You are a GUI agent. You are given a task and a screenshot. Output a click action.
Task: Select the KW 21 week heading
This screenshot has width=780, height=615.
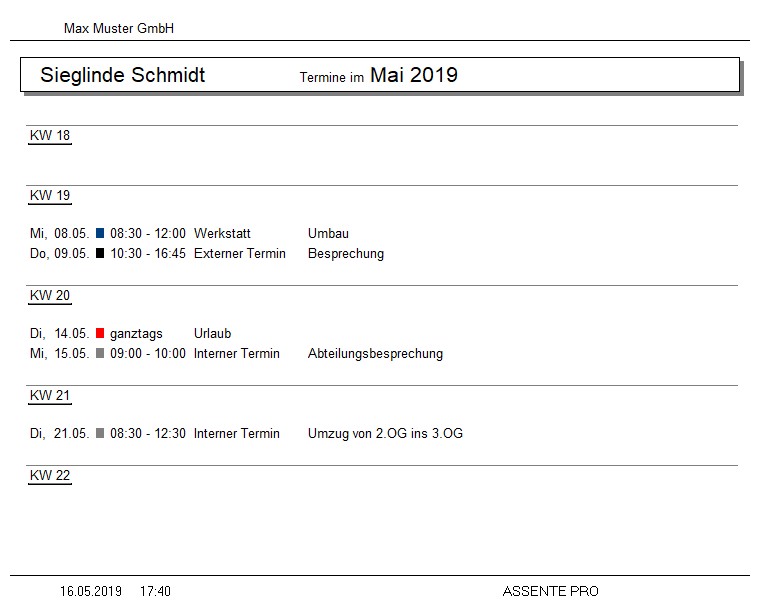coord(50,395)
